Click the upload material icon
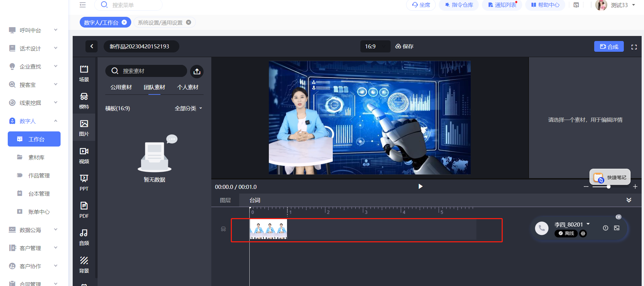This screenshot has height=286, width=644. (x=197, y=71)
